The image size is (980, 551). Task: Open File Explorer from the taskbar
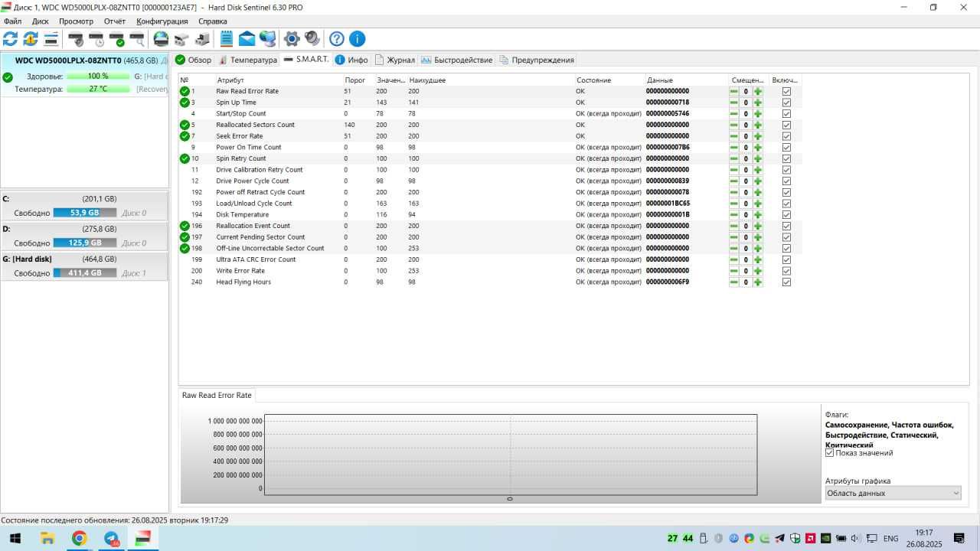coord(47,539)
